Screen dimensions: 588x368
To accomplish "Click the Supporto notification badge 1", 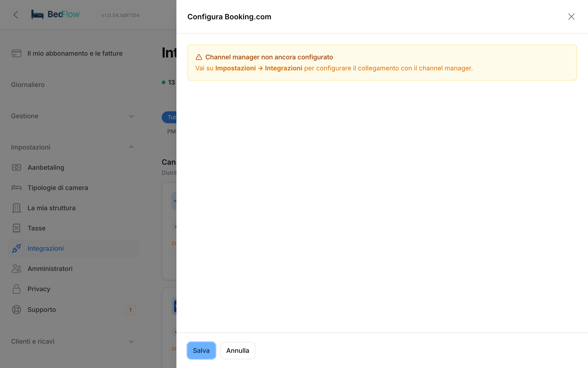I will tap(130, 310).
